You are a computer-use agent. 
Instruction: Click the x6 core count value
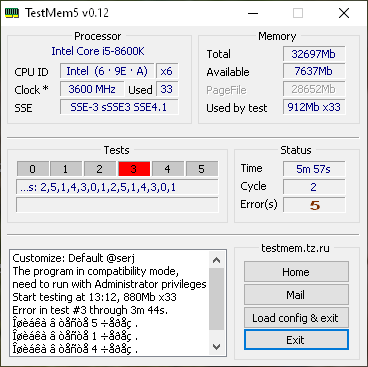(167, 71)
